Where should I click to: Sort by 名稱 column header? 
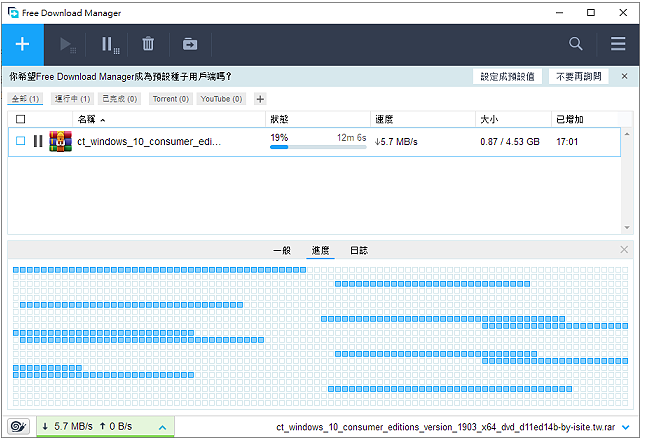pyautogui.click(x=86, y=119)
